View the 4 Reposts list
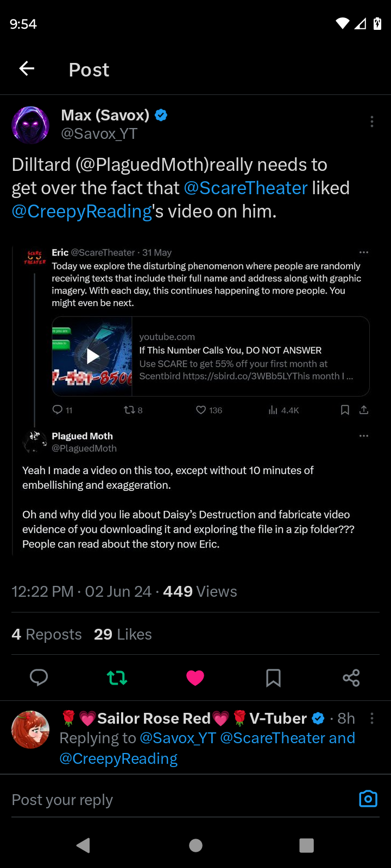This screenshot has width=391, height=868. (47, 634)
